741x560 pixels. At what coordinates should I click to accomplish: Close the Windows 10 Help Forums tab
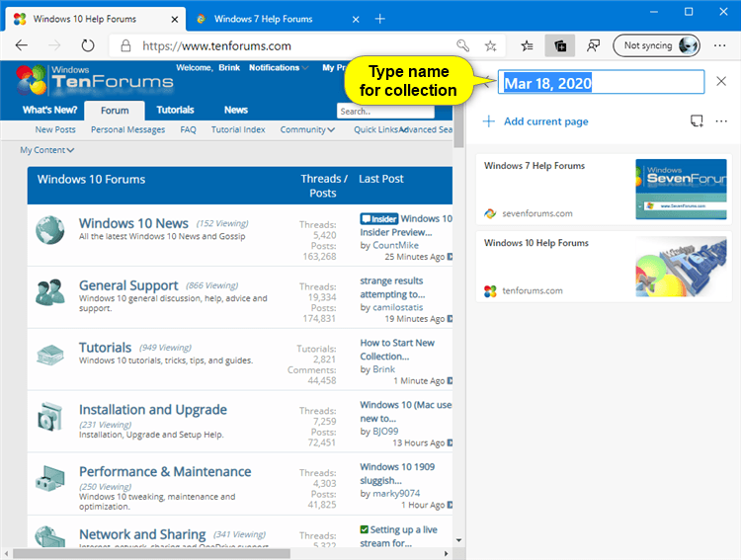pyautogui.click(x=174, y=20)
